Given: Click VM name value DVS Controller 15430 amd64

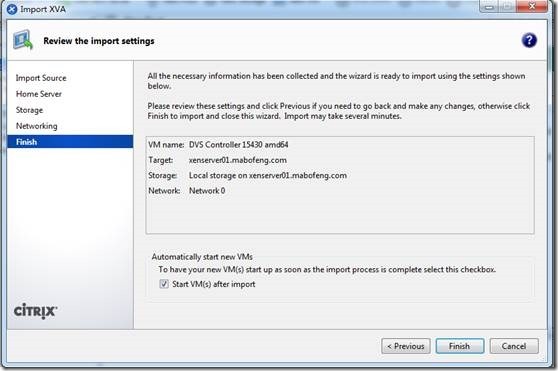Looking at the screenshot, I should coord(238,145).
